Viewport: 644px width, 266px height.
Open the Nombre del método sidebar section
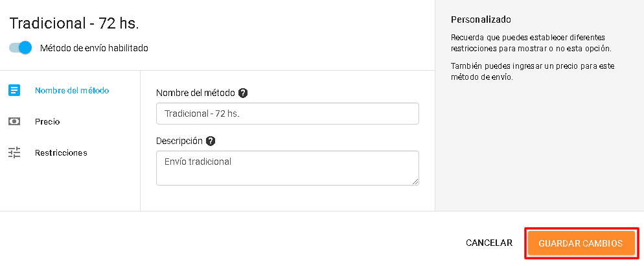coord(72,90)
